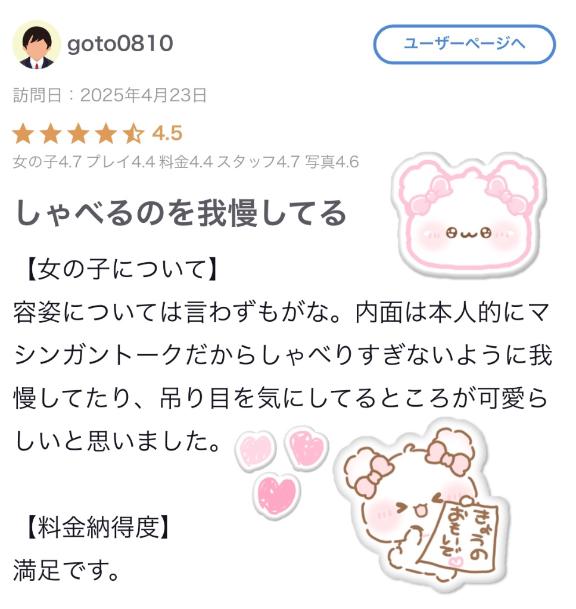This screenshot has width=576, height=609.
Task: Click the goto0810 user avatar
Action: coord(37,45)
